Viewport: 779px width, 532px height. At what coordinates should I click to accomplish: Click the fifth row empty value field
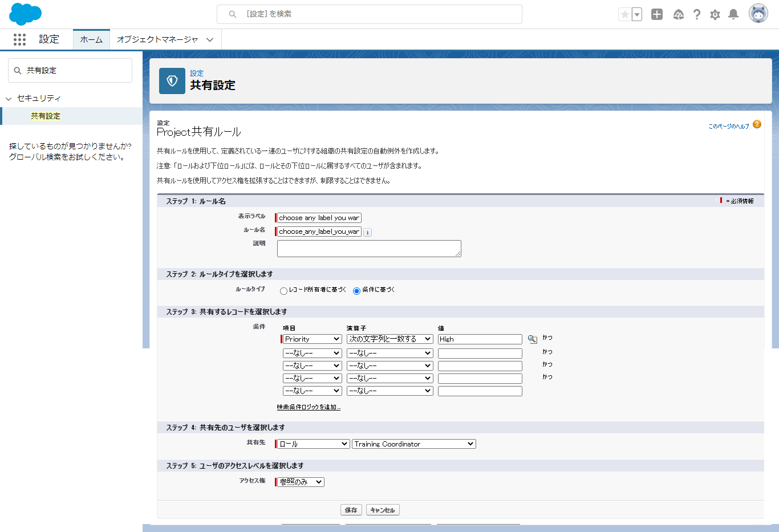480,391
